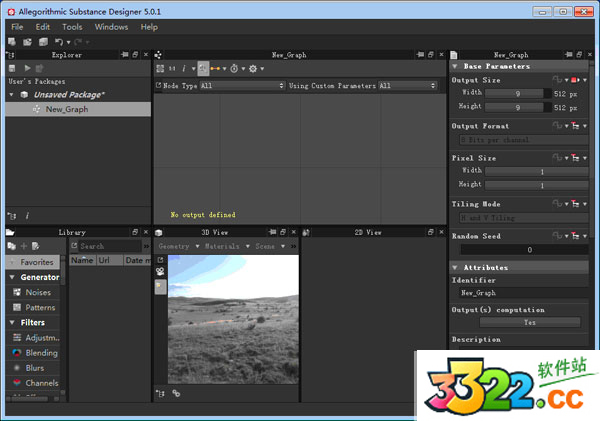The height and width of the screenshot is (421, 600).
Task: Sort Library list by Url column
Action: [x=110, y=260]
